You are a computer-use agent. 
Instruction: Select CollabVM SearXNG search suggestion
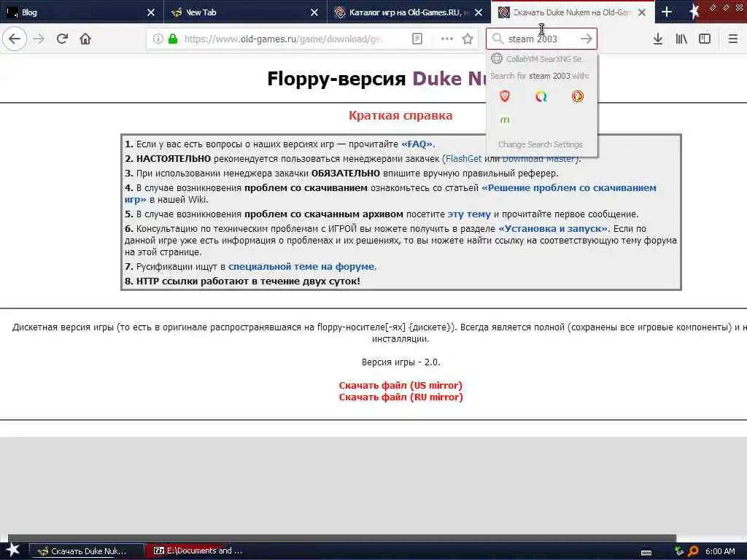(542, 58)
